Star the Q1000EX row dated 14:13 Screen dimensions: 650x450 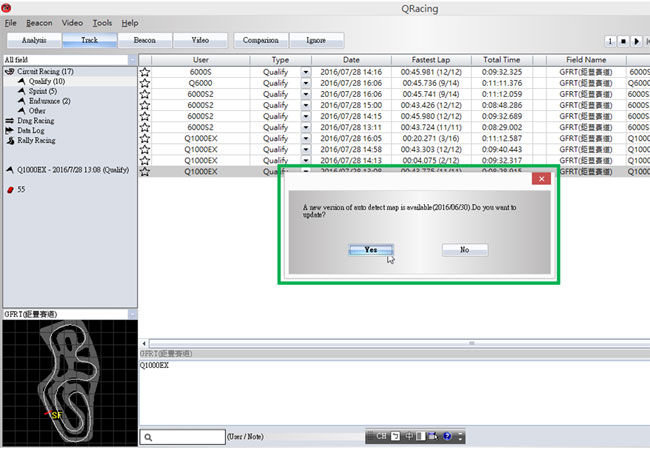click(x=145, y=160)
